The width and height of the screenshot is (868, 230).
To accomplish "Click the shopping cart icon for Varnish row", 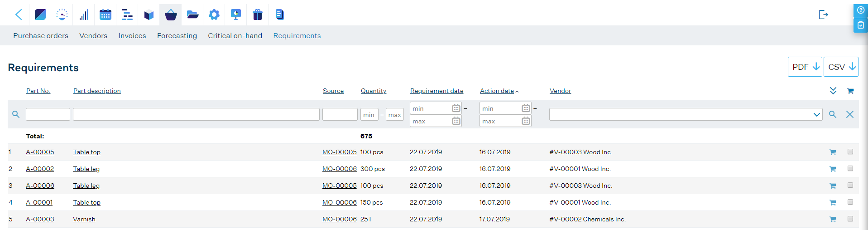I will click(833, 220).
